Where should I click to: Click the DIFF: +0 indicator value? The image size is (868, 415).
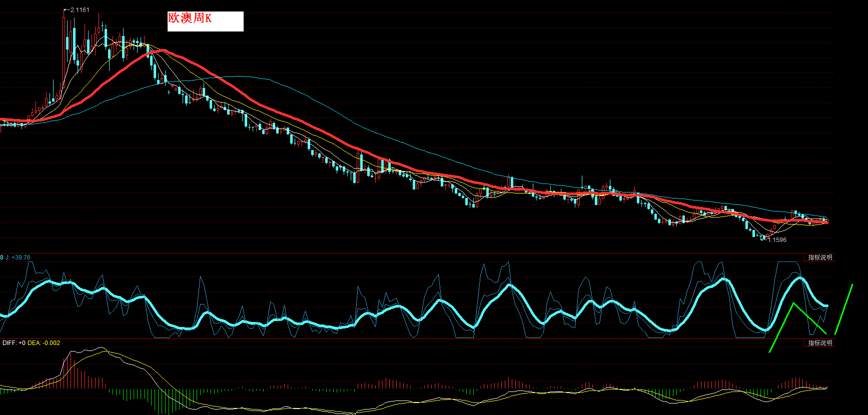(x=14, y=343)
